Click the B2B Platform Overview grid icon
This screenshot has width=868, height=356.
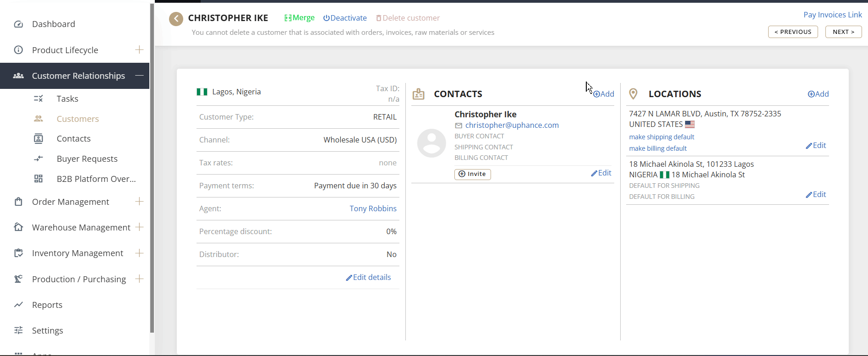coord(38,179)
